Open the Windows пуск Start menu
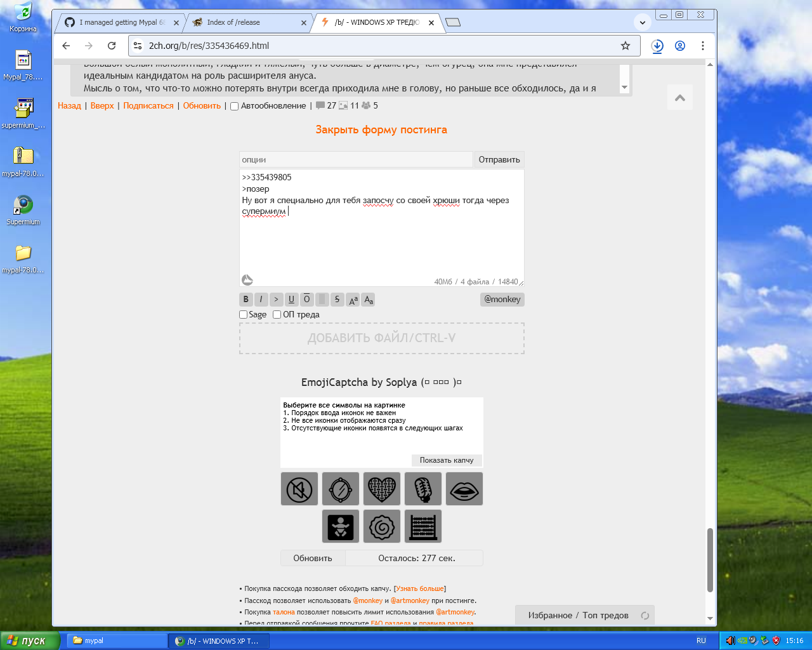This screenshot has height=650, width=812. click(x=30, y=641)
